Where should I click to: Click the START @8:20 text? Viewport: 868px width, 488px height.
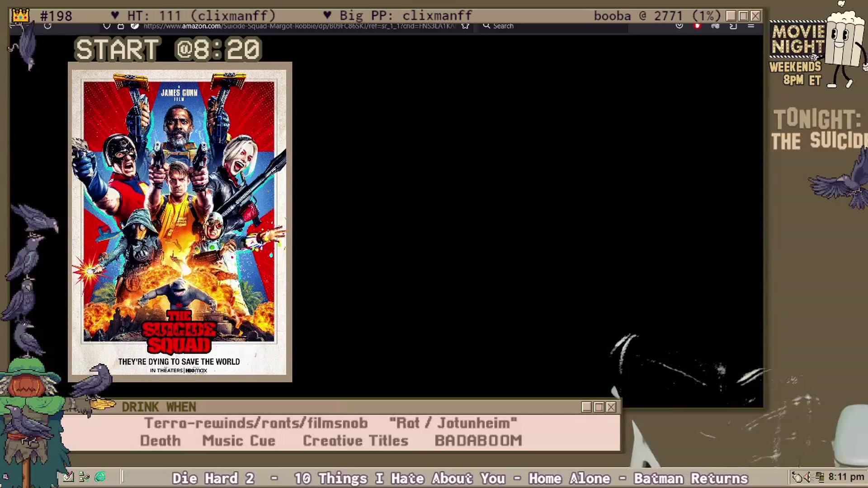coord(168,50)
